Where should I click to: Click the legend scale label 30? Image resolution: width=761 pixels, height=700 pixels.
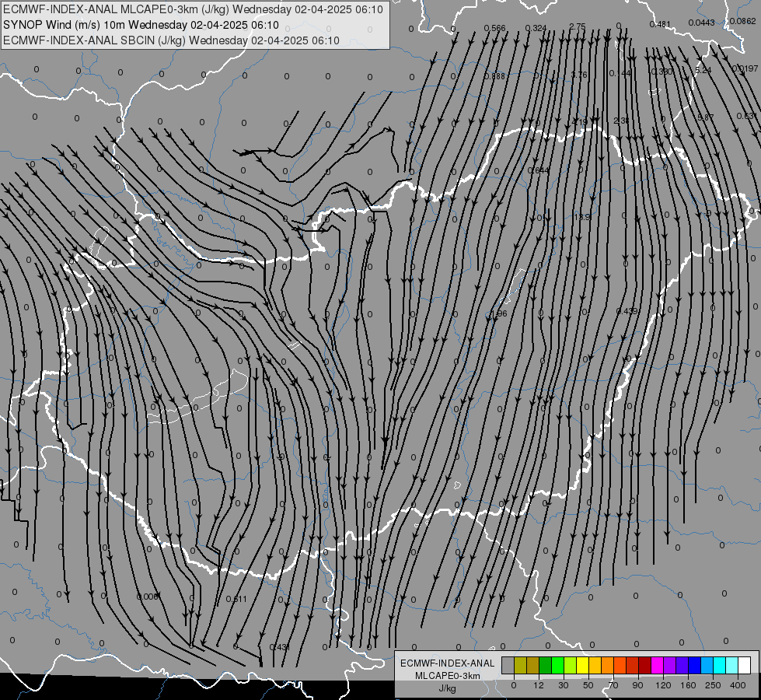564,685
